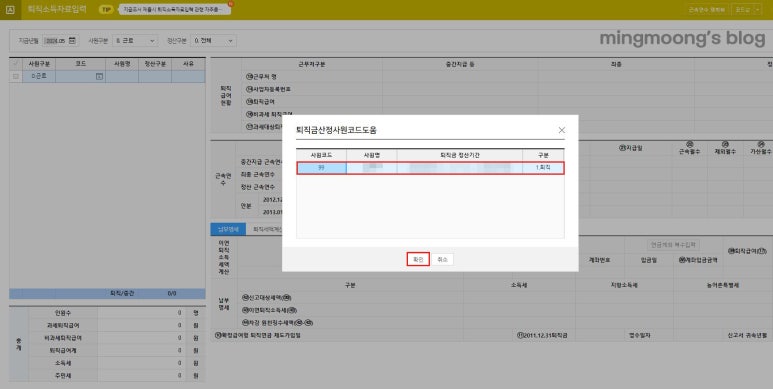The height and width of the screenshot is (389, 773).
Task: Click the 계좌번호 column header
Action: pos(599,260)
